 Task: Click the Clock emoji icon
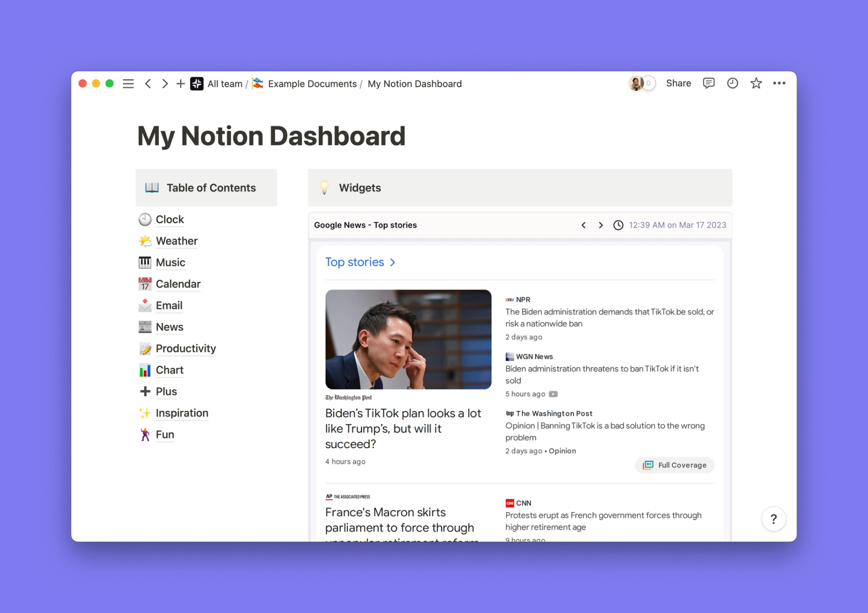pyautogui.click(x=145, y=219)
